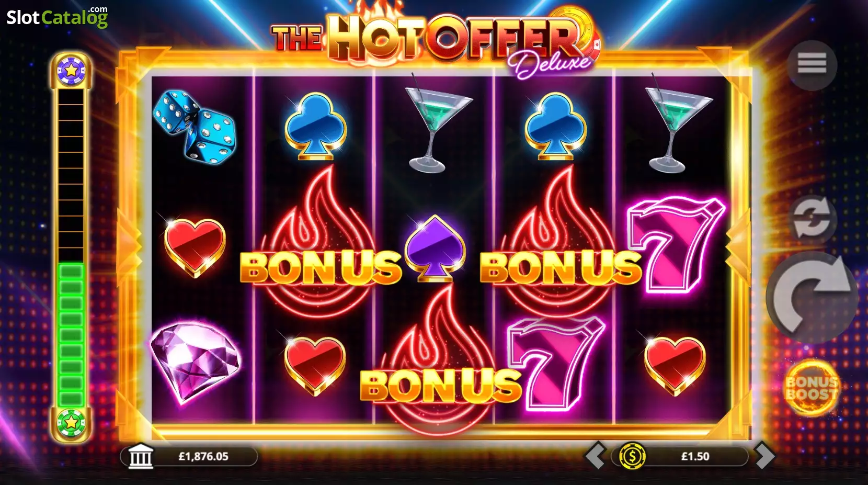Click the blue dice symbol

coord(194,126)
